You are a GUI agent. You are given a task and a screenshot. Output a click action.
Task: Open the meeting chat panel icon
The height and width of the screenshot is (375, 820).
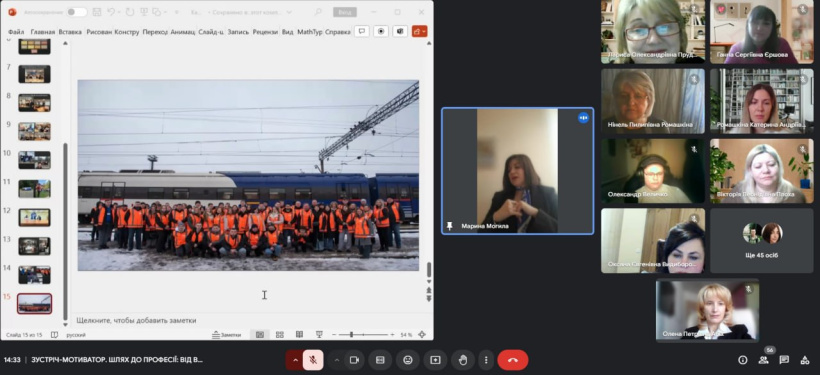(784, 360)
